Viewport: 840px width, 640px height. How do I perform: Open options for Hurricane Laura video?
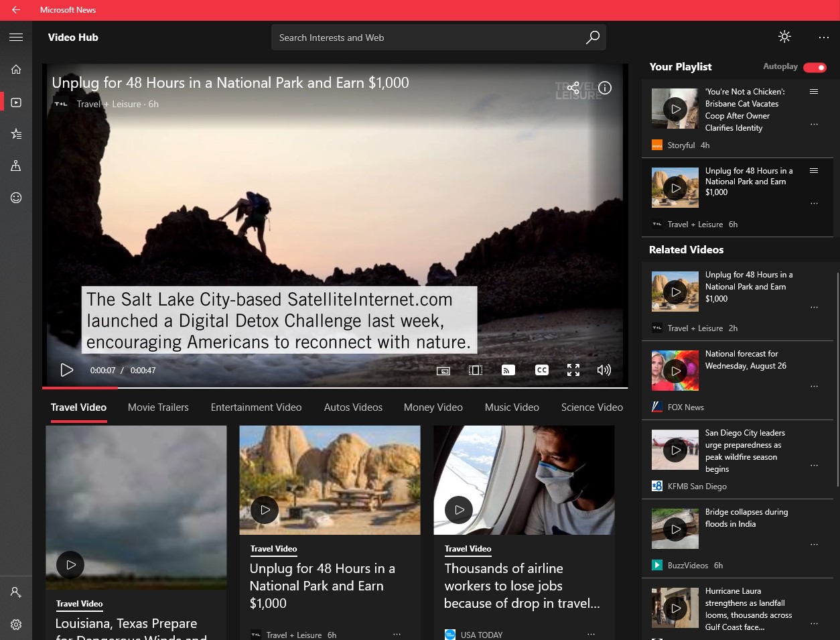[x=815, y=624]
